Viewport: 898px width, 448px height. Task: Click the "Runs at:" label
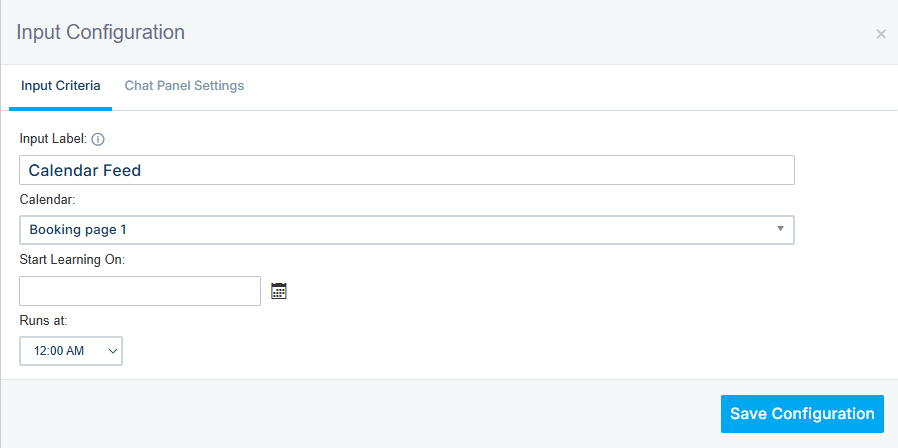pos(43,320)
